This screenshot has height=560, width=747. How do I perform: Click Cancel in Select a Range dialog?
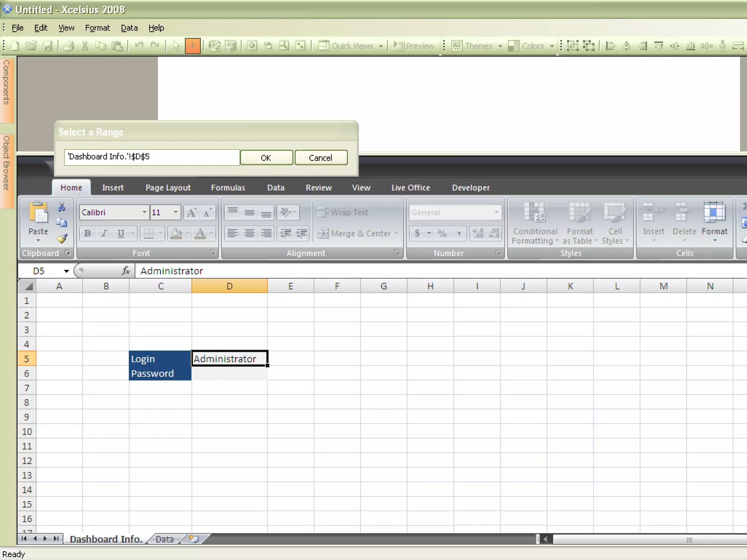(x=321, y=157)
